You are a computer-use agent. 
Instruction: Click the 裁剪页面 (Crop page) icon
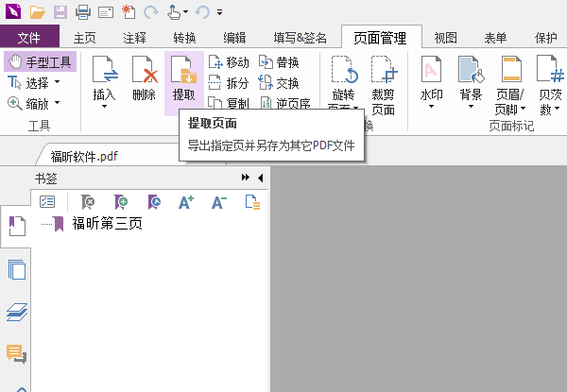[x=383, y=85]
